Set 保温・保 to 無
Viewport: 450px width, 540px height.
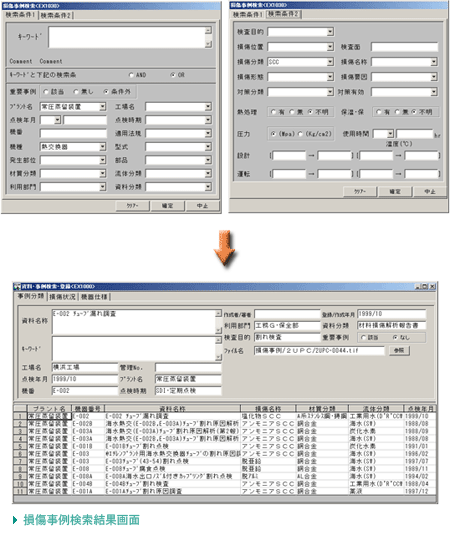tap(397, 112)
